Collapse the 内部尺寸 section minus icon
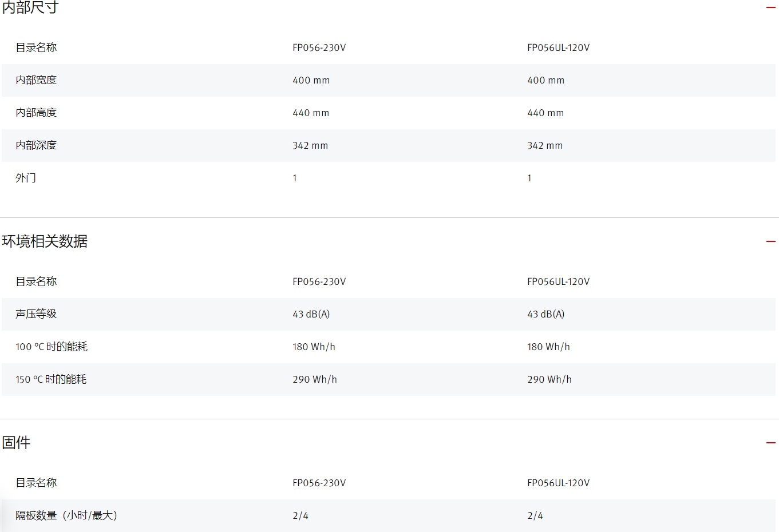Image resolution: width=779 pixels, height=532 pixels. pos(770,7)
